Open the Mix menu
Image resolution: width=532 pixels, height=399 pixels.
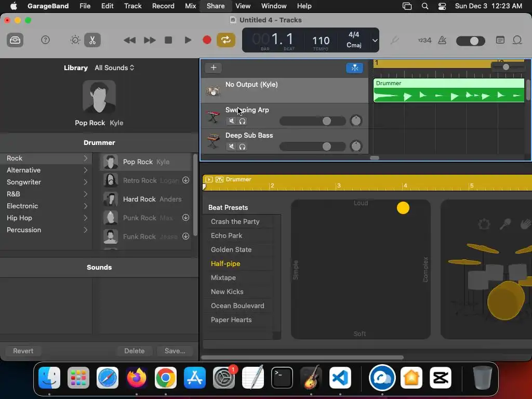(190, 6)
